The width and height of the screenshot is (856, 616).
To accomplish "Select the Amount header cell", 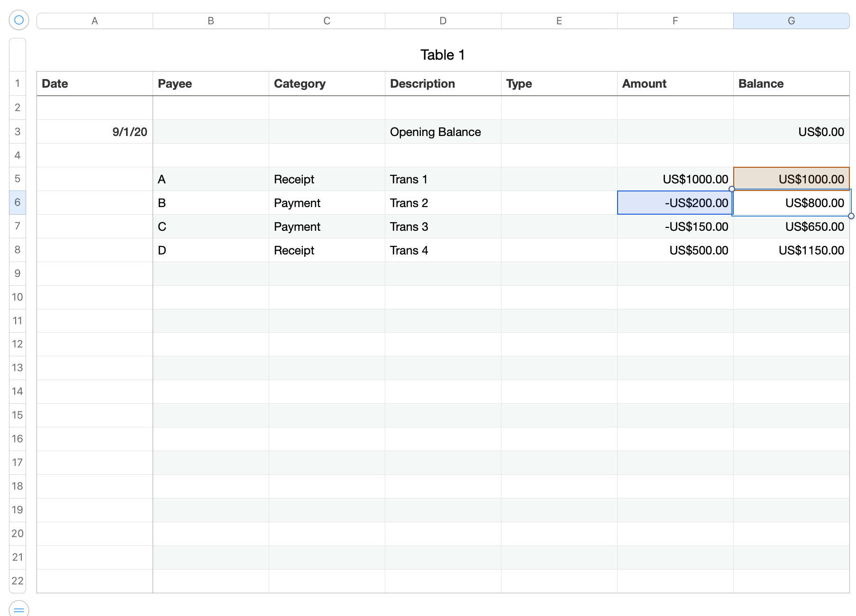I will (x=675, y=84).
